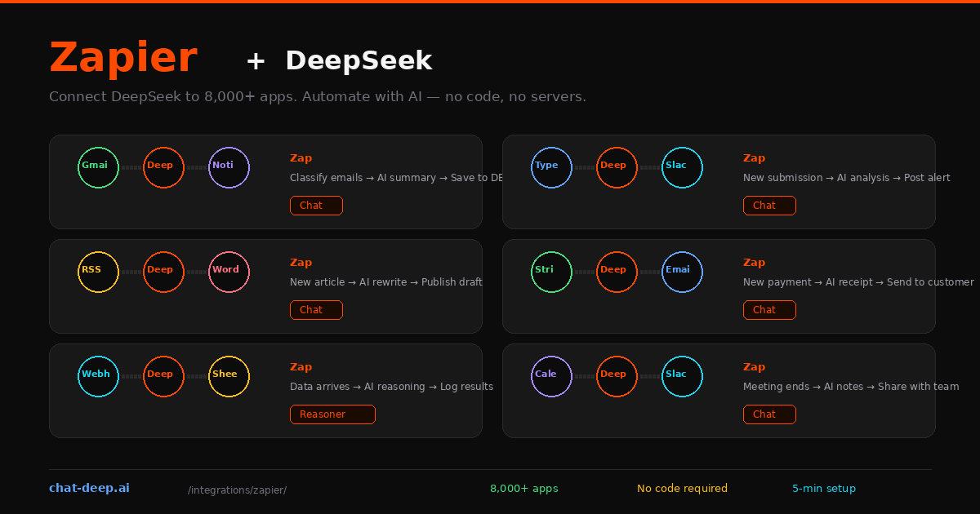Select the Slack icon in the submission zap
Viewport: 980px width, 514px height.
[682, 167]
